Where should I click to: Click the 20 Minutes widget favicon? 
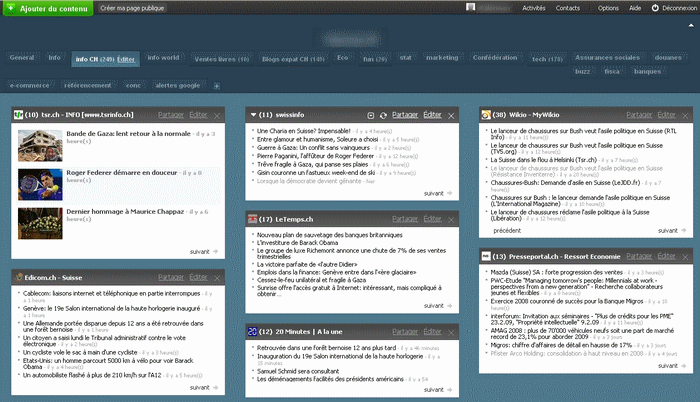253,331
